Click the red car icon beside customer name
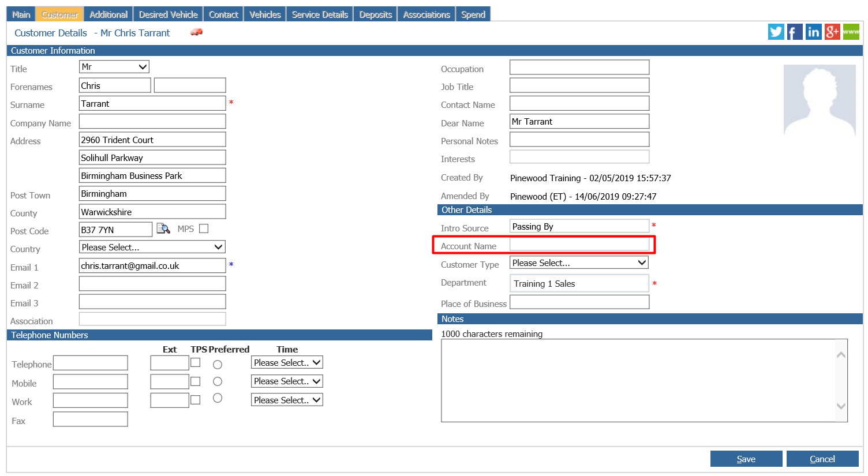Viewport: 868px width, 476px height. [x=197, y=32]
